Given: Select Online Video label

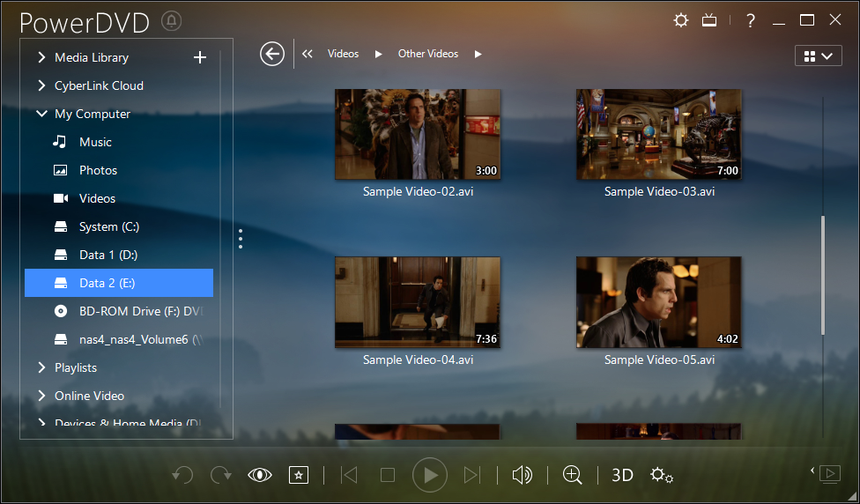Looking at the screenshot, I should click(89, 396).
